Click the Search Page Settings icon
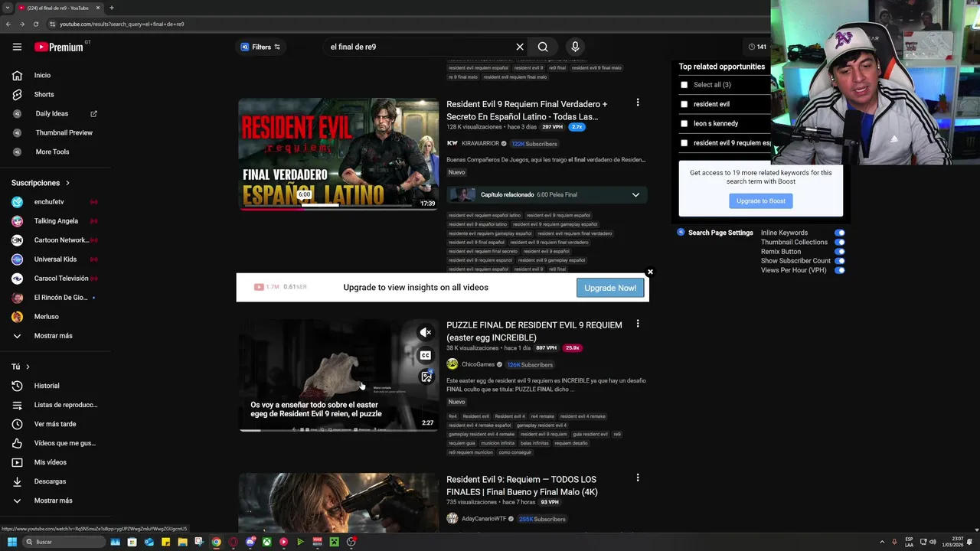Image resolution: width=980 pixels, height=551 pixels. 681,232
